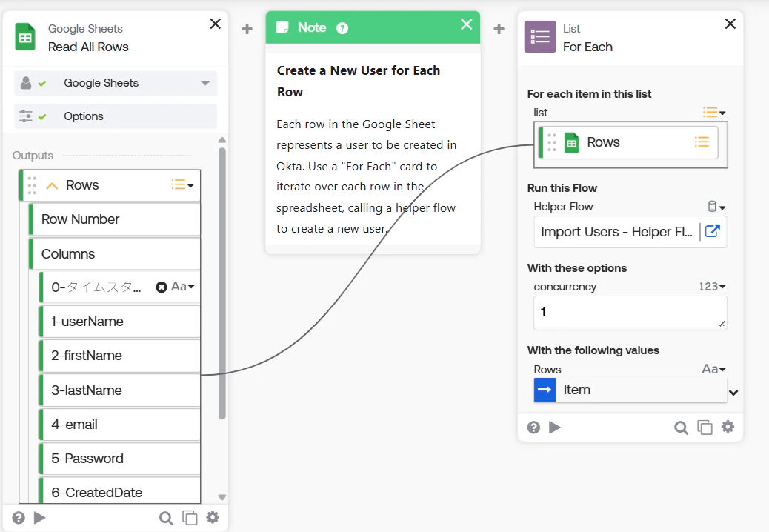Open the concurrency number type dropdown
Screen dimensions: 769x532
[x=712, y=286]
